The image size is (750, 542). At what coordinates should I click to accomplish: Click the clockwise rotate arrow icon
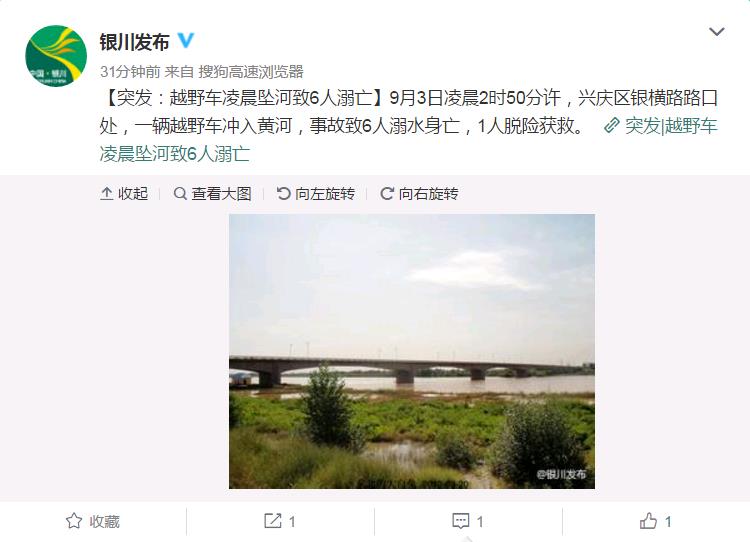[x=386, y=193]
